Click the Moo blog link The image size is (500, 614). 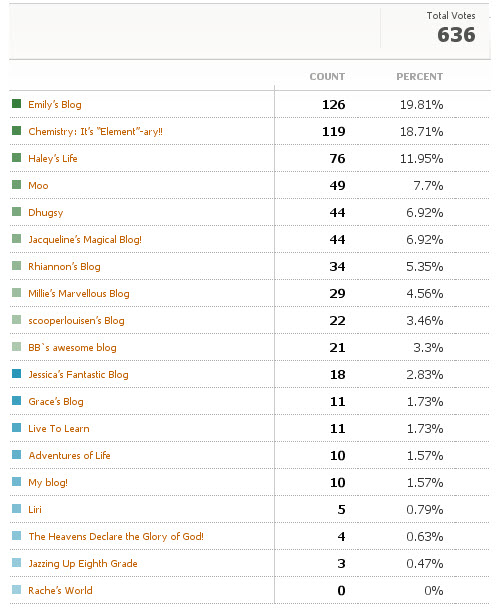(x=38, y=186)
